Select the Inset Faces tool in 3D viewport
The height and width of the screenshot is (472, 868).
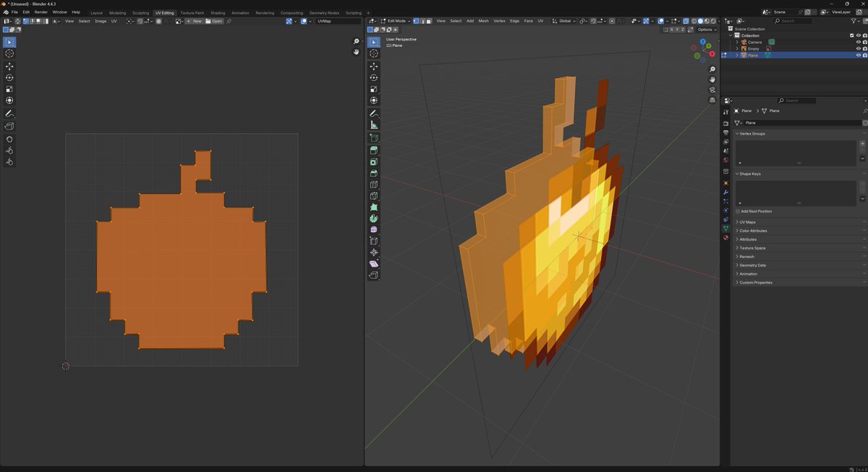pos(374,162)
